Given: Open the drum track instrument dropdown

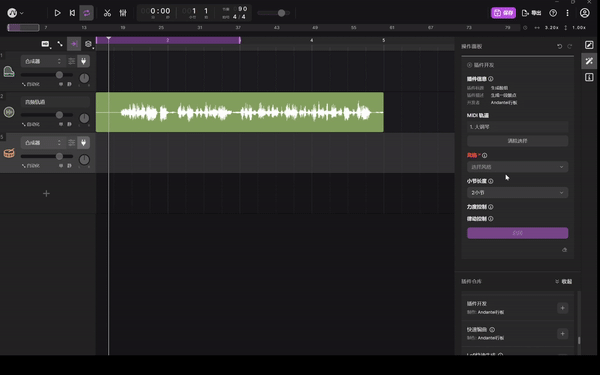Looking at the screenshot, I should [x=42, y=143].
